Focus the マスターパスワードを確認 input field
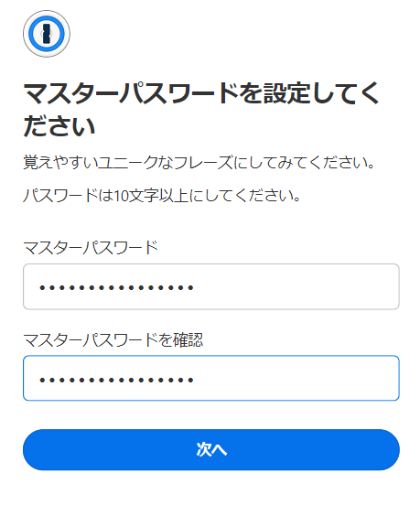 pyautogui.click(x=211, y=378)
